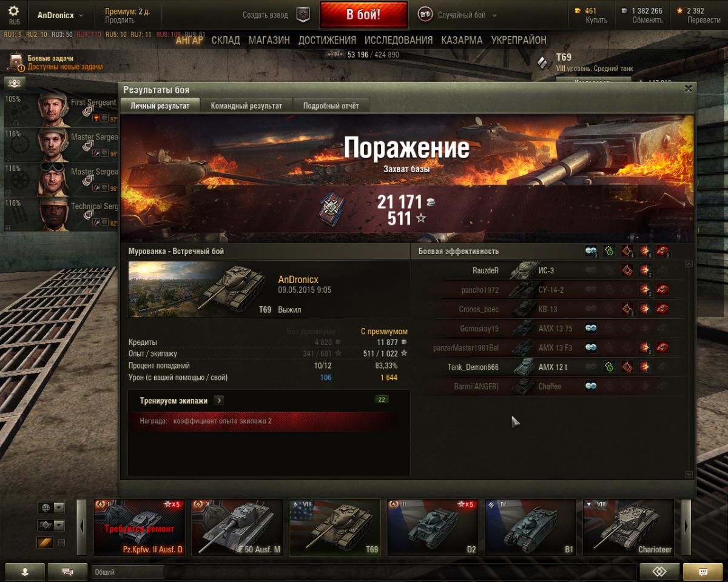
Task: Open nation filter globe dropdown
Action: coord(51,507)
